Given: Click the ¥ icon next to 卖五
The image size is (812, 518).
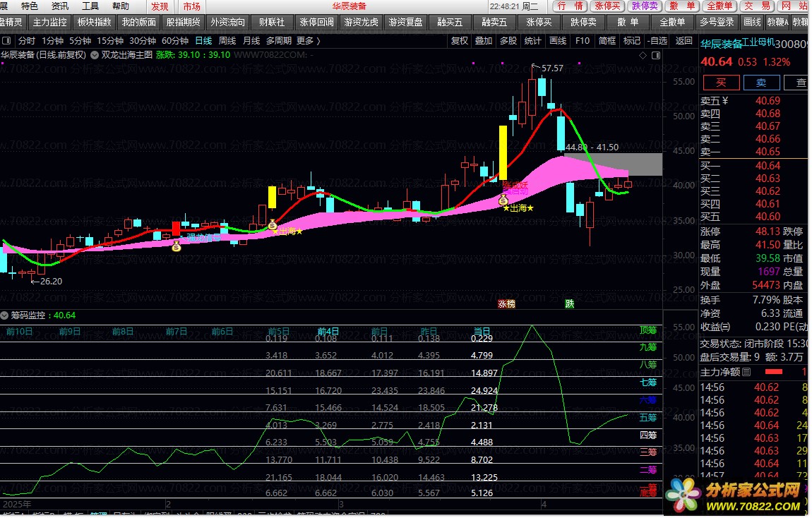Looking at the screenshot, I should point(724,100).
